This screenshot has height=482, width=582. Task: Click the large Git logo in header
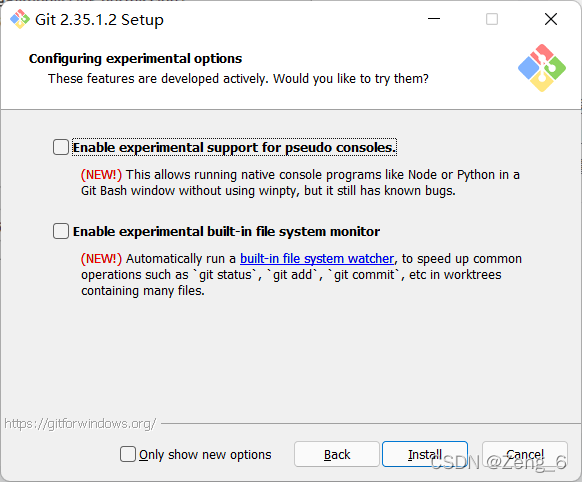542,68
